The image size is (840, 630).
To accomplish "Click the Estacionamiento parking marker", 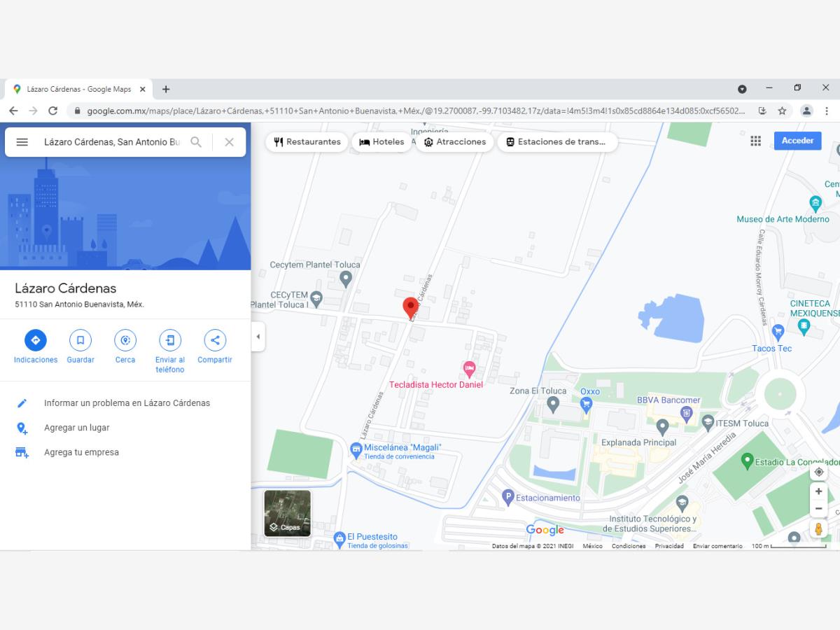I will 509,498.
